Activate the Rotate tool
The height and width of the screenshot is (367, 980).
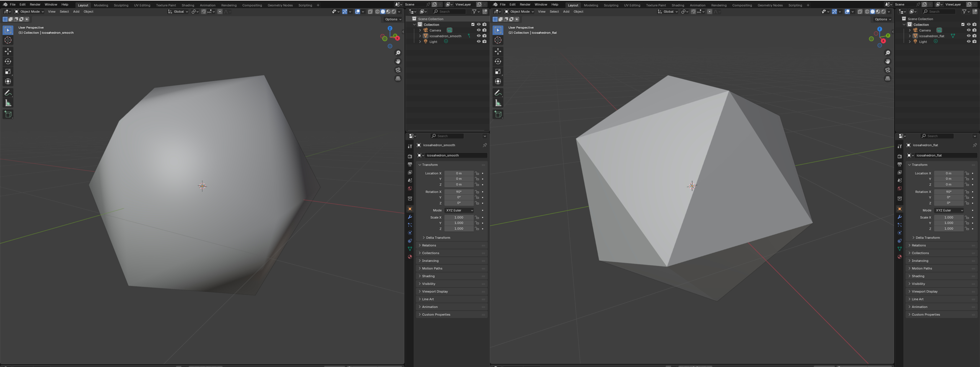pos(8,61)
